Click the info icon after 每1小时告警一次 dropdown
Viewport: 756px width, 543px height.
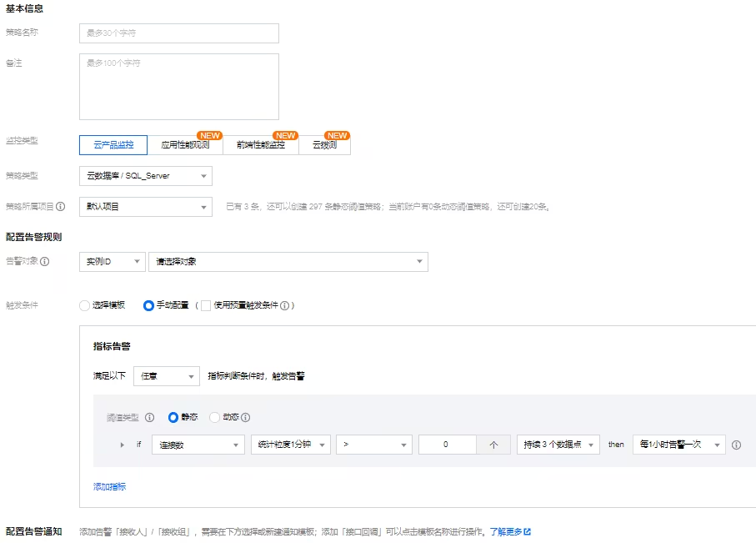[x=736, y=445]
